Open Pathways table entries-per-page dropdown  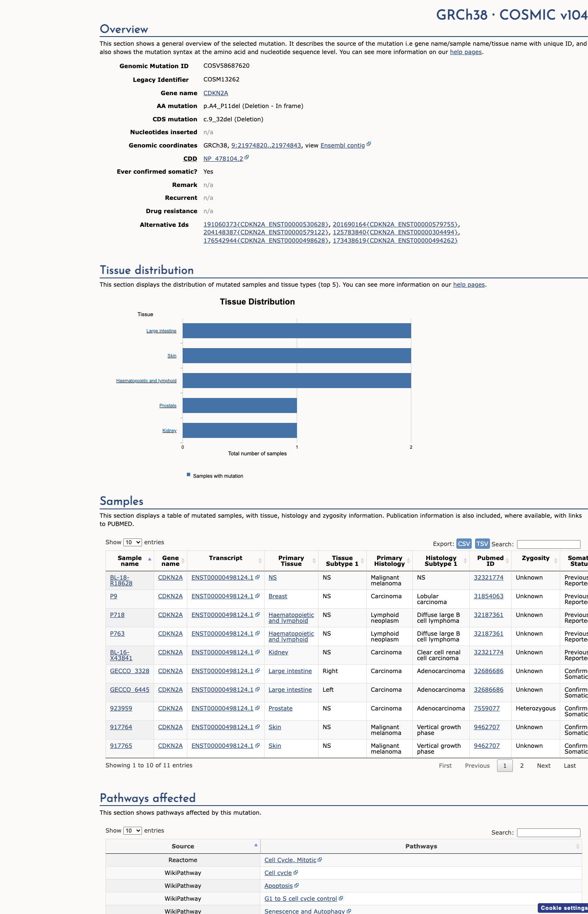(132, 830)
